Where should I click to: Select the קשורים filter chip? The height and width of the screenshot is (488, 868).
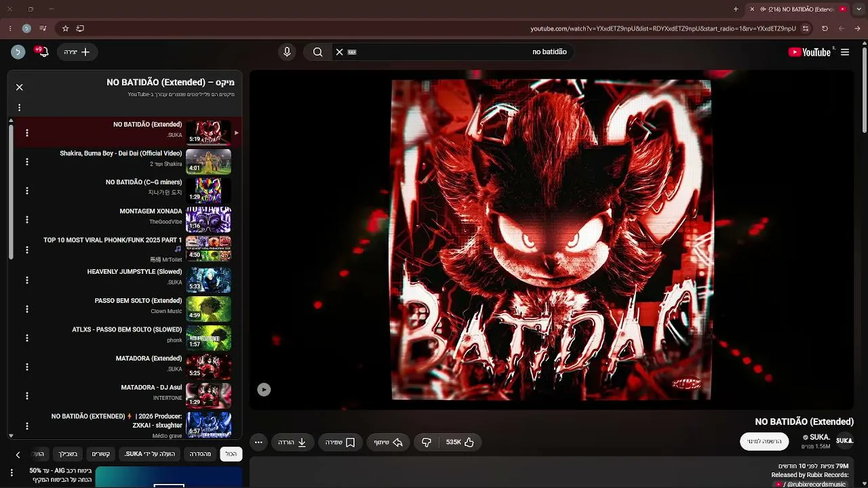101,454
